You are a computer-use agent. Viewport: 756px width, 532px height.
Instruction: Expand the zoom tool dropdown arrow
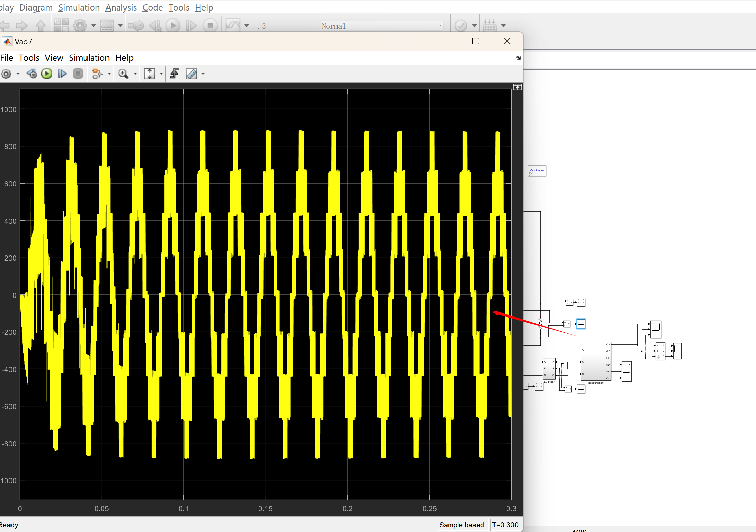[x=135, y=74]
